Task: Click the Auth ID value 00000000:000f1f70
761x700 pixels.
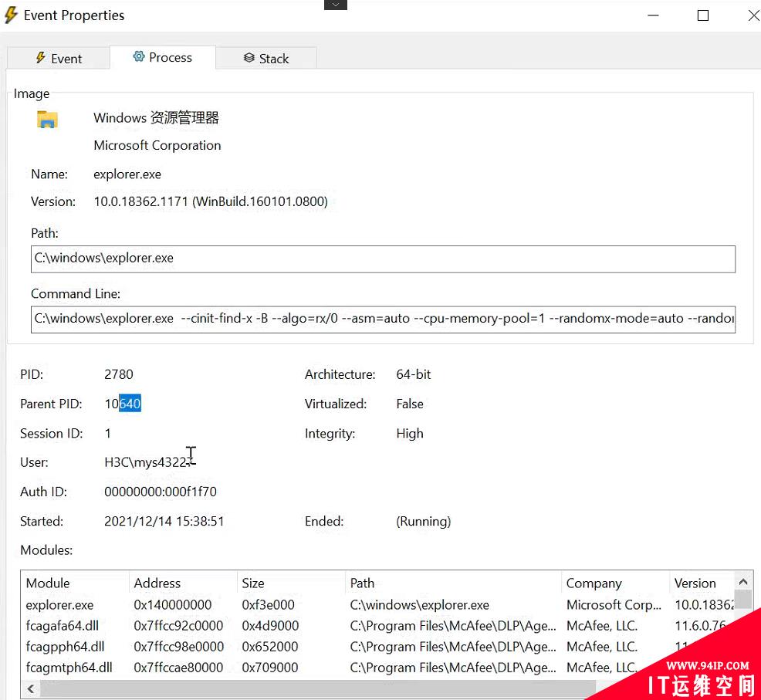Action: tap(161, 492)
